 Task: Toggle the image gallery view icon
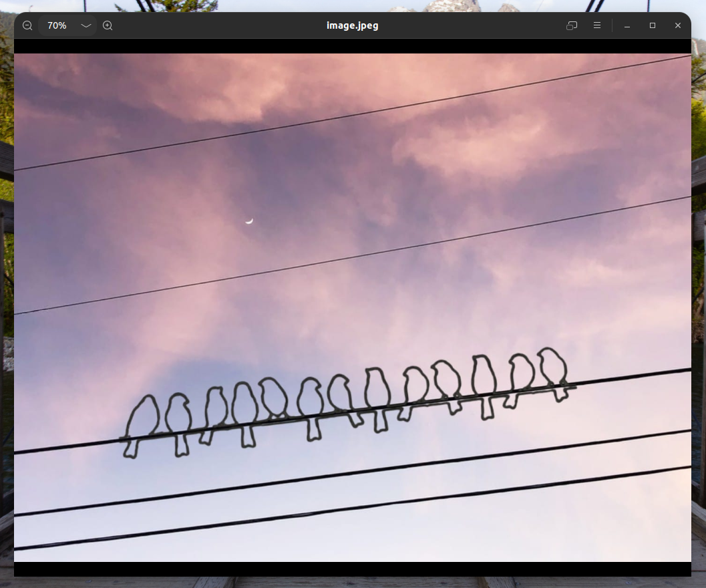572,25
